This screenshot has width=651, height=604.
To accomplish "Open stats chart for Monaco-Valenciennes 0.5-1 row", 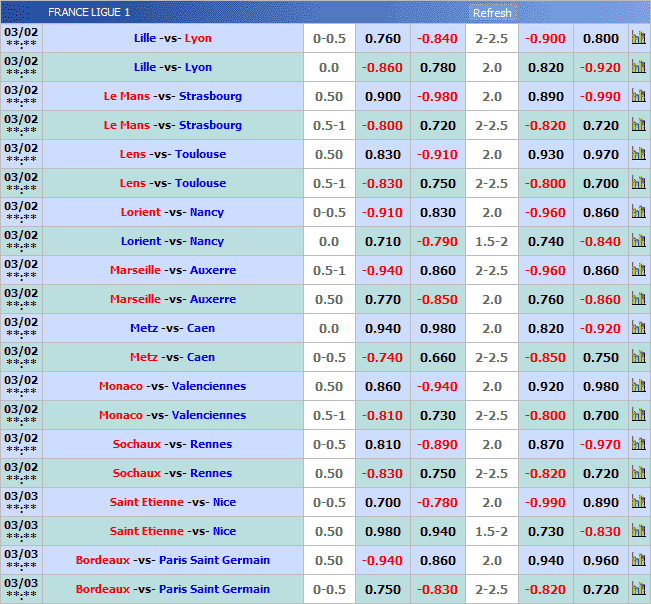I will 638,416.
